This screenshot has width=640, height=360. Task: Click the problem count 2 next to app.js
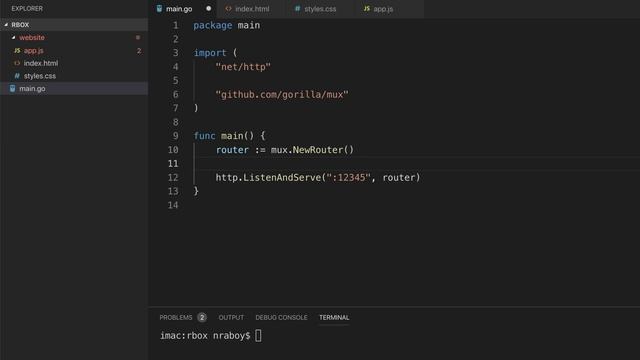(139, 51)
